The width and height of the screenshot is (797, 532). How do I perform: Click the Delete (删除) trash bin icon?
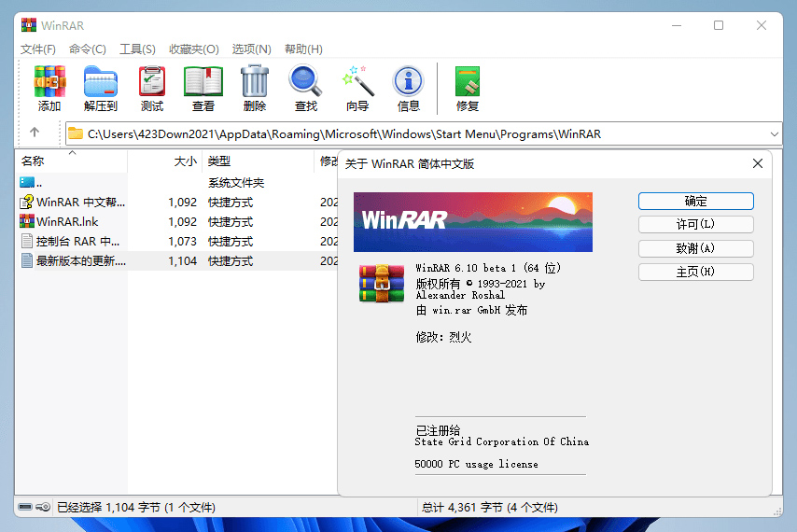tap(254, 83)
